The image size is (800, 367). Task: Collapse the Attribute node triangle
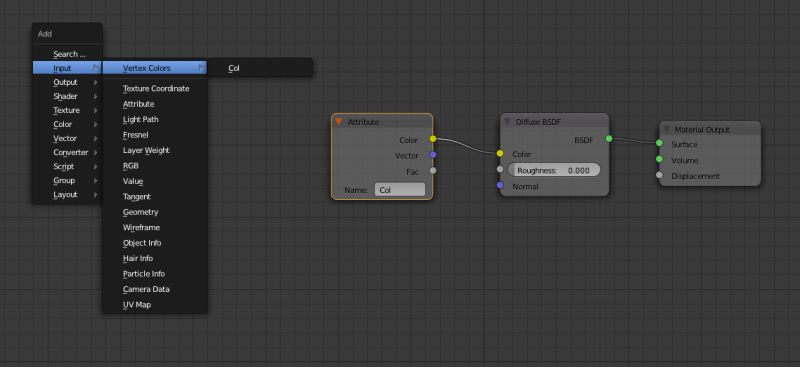click(338, 122)
